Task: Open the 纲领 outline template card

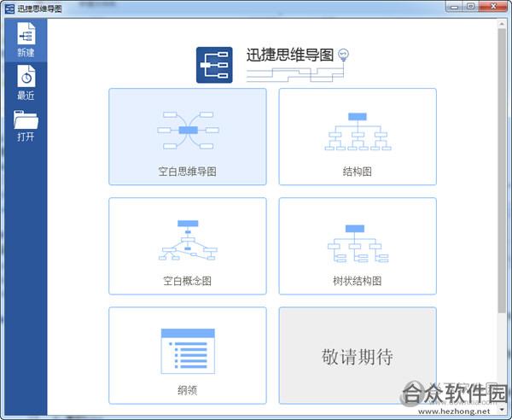Action: tap(188, 355)
